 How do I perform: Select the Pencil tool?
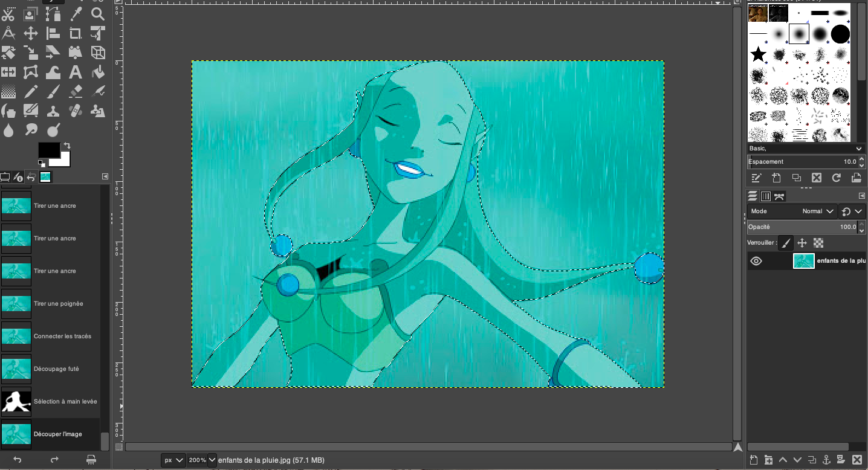31,92
